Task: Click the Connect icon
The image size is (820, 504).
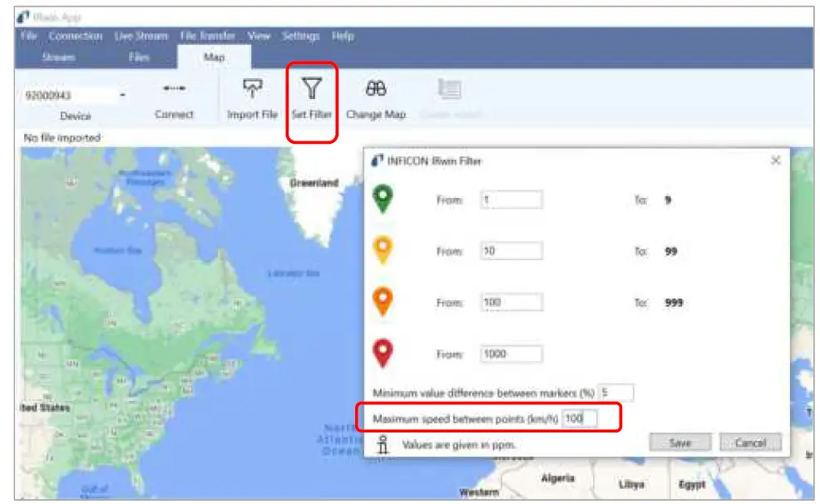Action: pyautogui.click(x=174, y=88)
